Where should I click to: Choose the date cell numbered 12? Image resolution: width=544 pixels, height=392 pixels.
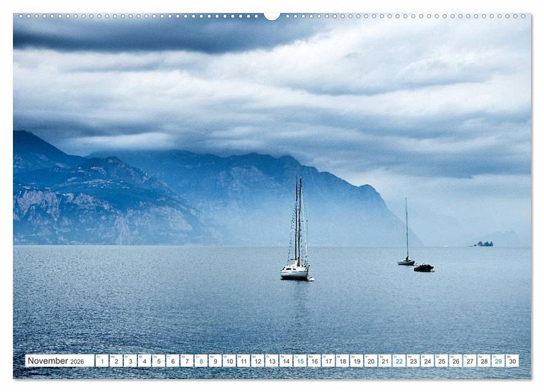[258, 361]
